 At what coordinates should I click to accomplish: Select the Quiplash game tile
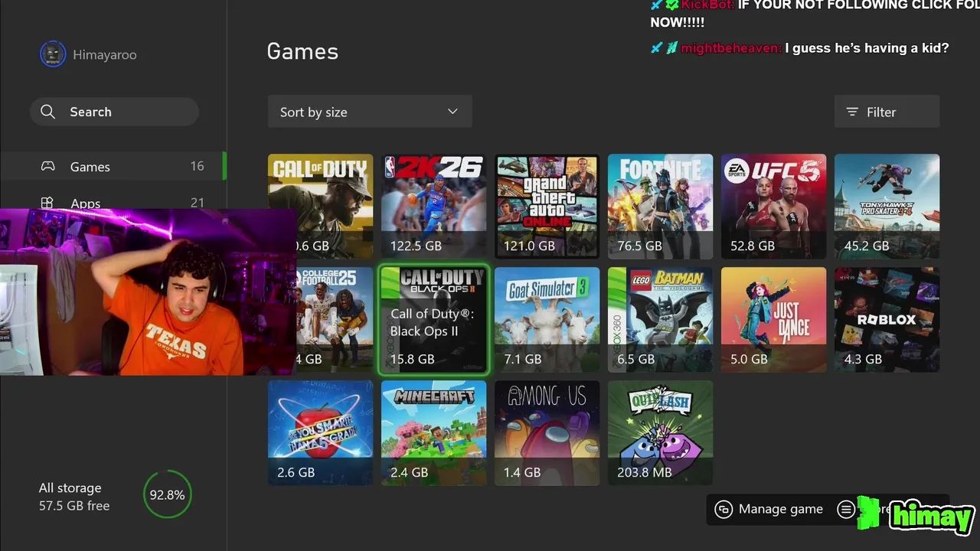(660, 432)
